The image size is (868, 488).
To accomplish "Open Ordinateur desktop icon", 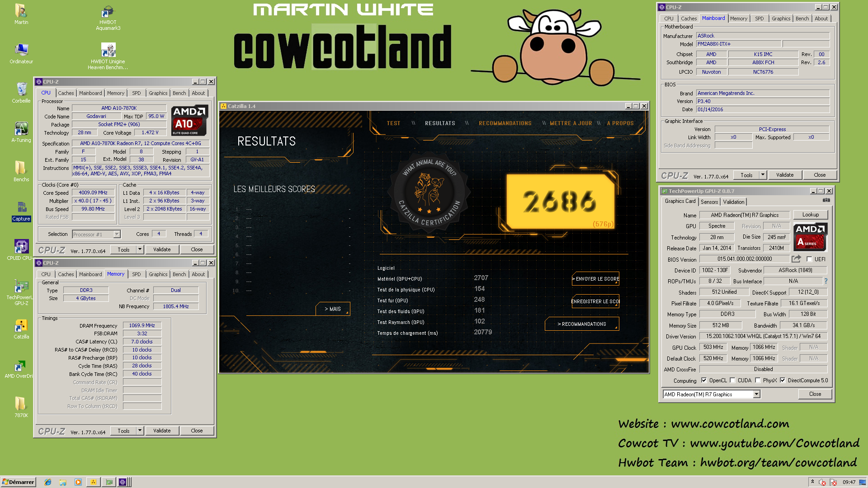I will point(21,53).
